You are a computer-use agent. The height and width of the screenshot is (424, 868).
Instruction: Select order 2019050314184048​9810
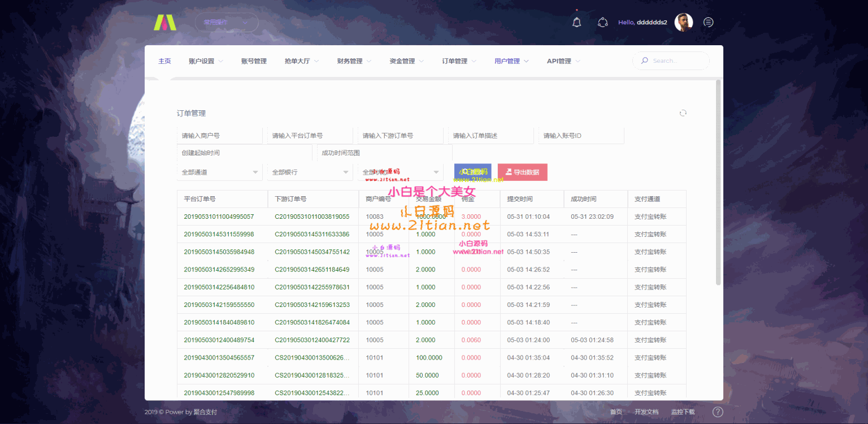(219, 322)
